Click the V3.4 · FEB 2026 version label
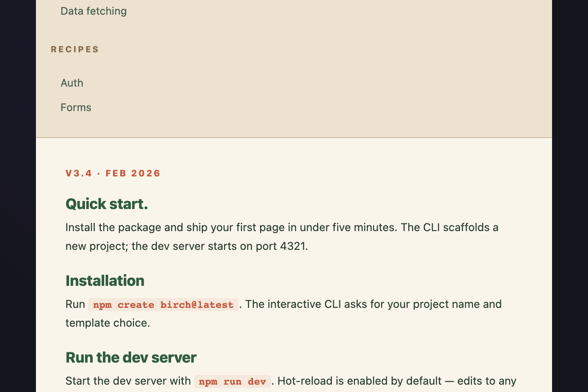 click(113, 173)
